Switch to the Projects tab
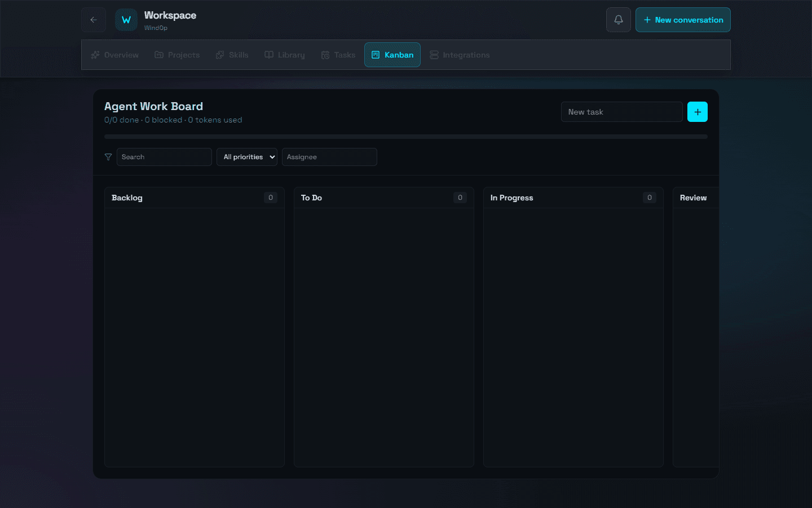812x508 pixels. 177,55
